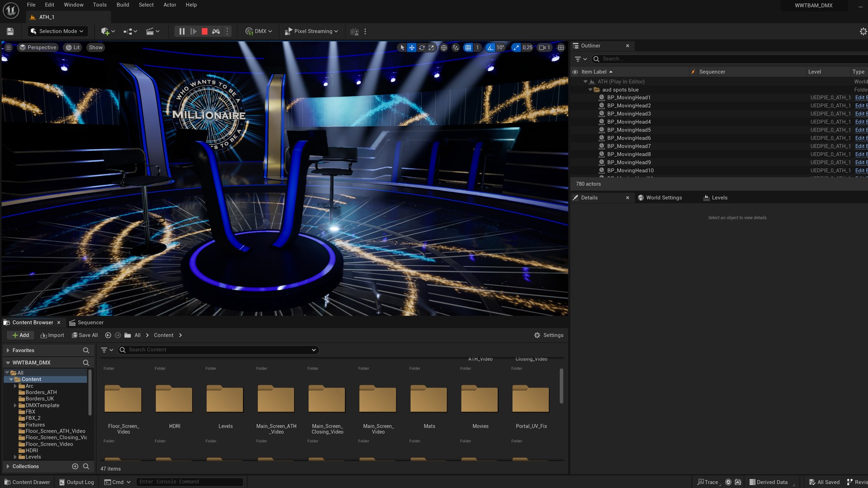
Task: Select the scale tool in viewport
Action: coord(432,47)
